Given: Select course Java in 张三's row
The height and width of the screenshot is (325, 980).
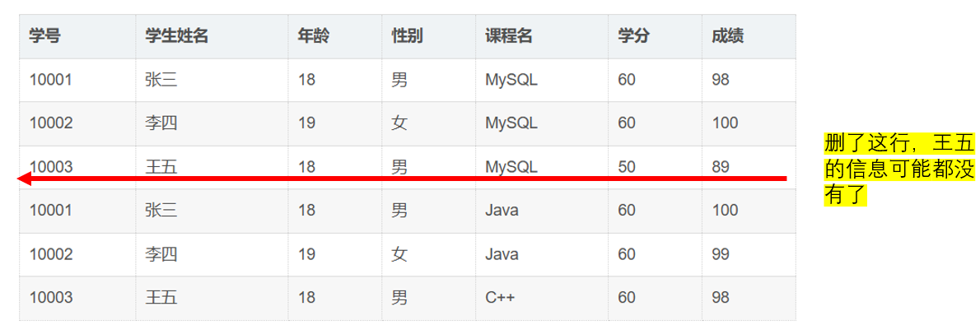Looking at the screenshot, I should point(502,210).
